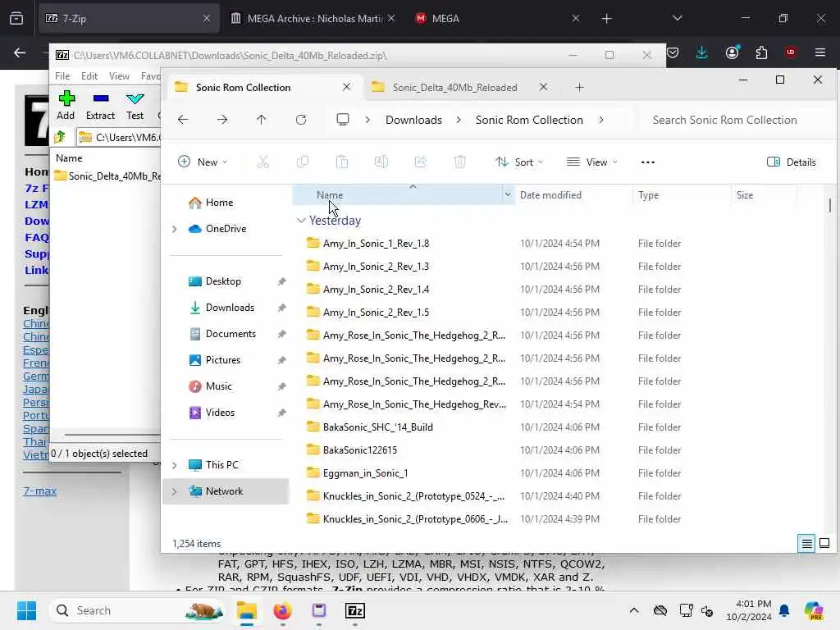Open the Sort dropdown menu
Image resolution: width=840 pixels, height=630 pixels.
click(519, 162)
